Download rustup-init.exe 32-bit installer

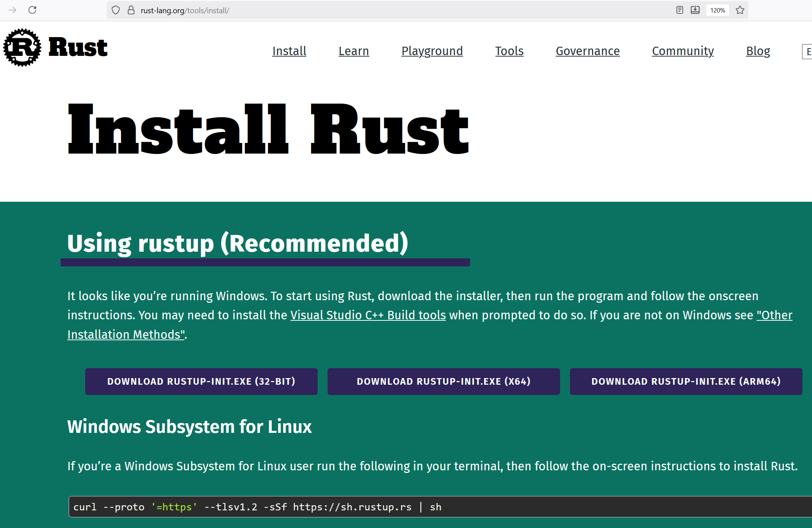201,381
